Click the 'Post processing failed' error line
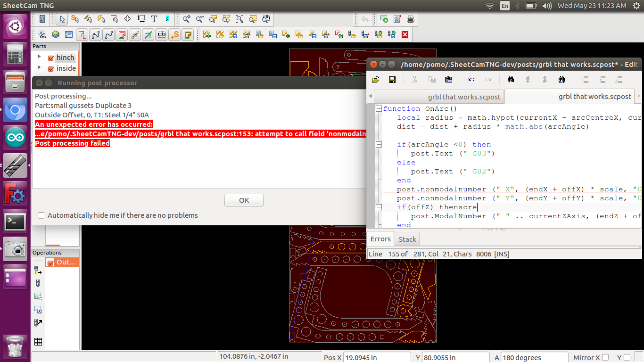Viewport: 644px width, 362px height. [x=72, y=143]
